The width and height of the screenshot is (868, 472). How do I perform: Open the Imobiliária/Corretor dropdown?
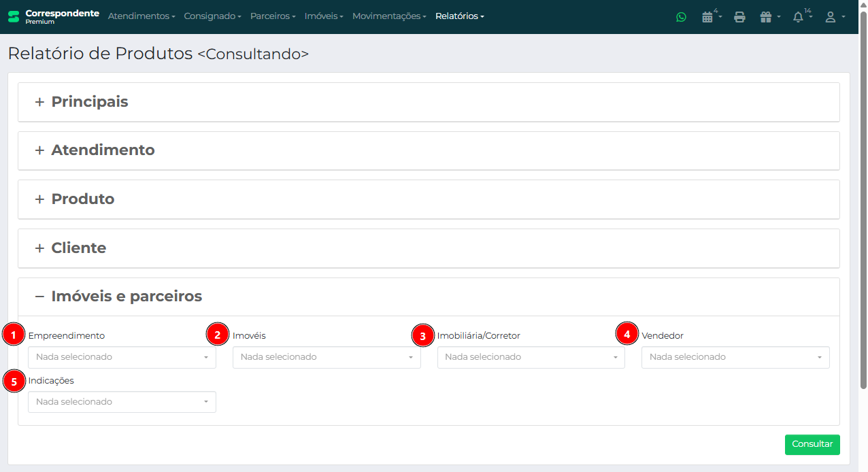(531, 357)
